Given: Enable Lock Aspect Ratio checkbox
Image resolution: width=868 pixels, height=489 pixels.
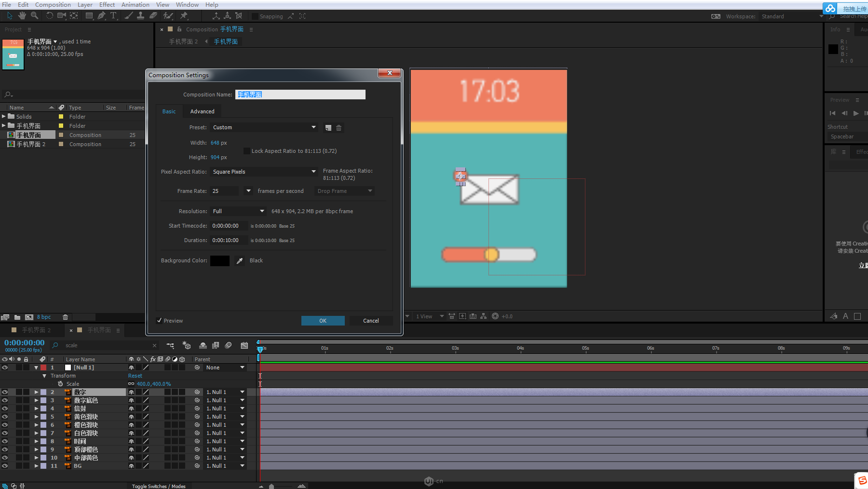Looking at the screenshot, I should tap(247, 151).
